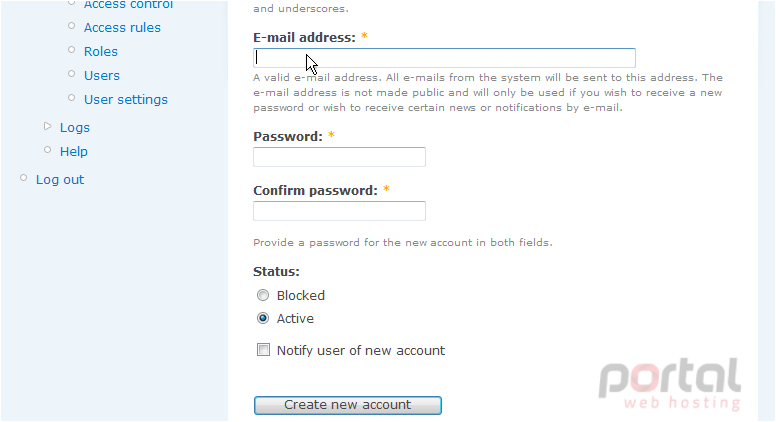Focus the Confirm password field

pos(340,211)
